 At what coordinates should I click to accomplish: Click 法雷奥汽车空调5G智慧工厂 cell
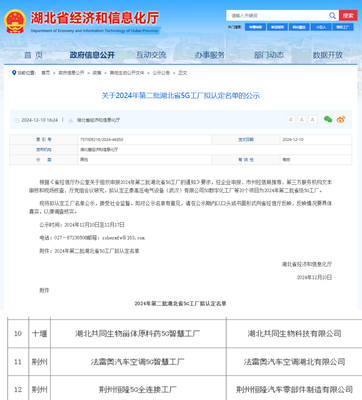[138, 362]
